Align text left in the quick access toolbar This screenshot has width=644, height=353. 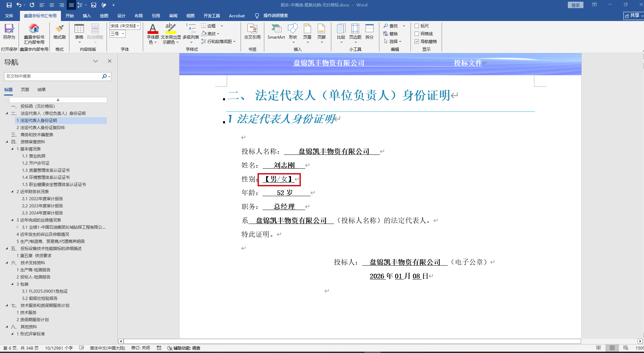point(42,5)
